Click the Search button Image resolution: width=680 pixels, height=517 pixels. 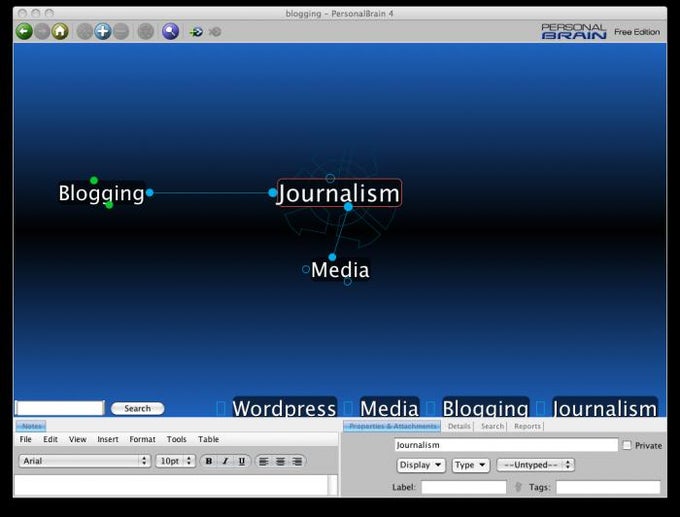[137, 408]
